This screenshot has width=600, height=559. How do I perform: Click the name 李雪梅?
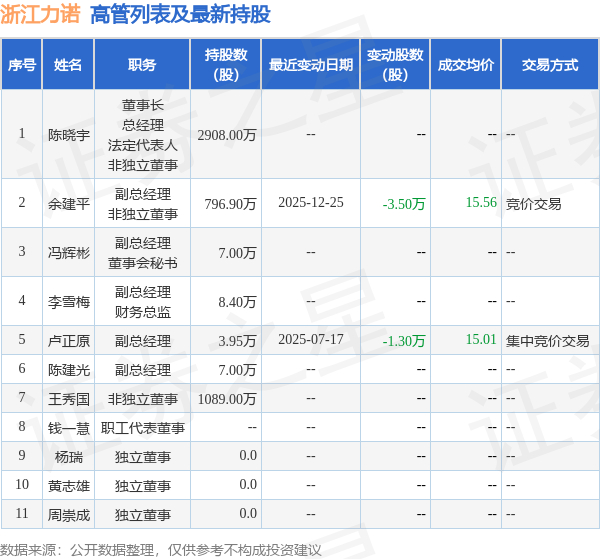tap(69, 302)
